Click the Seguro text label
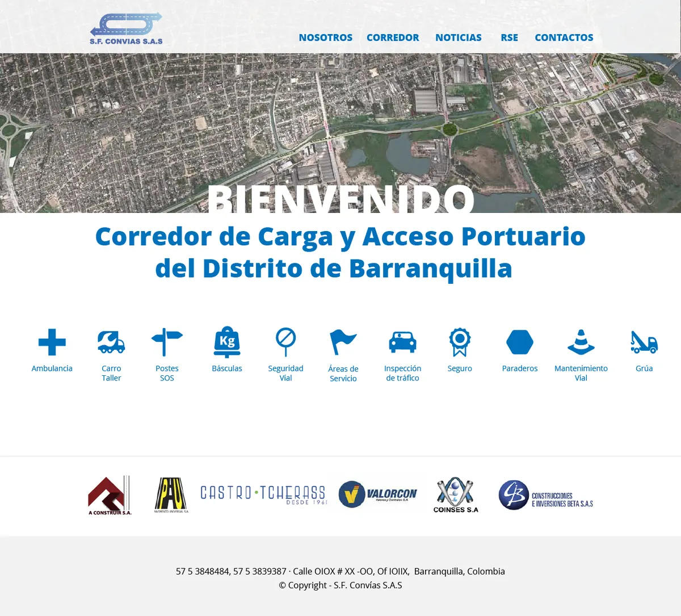This screenshot has width=681, height=616. coord(460,368)
